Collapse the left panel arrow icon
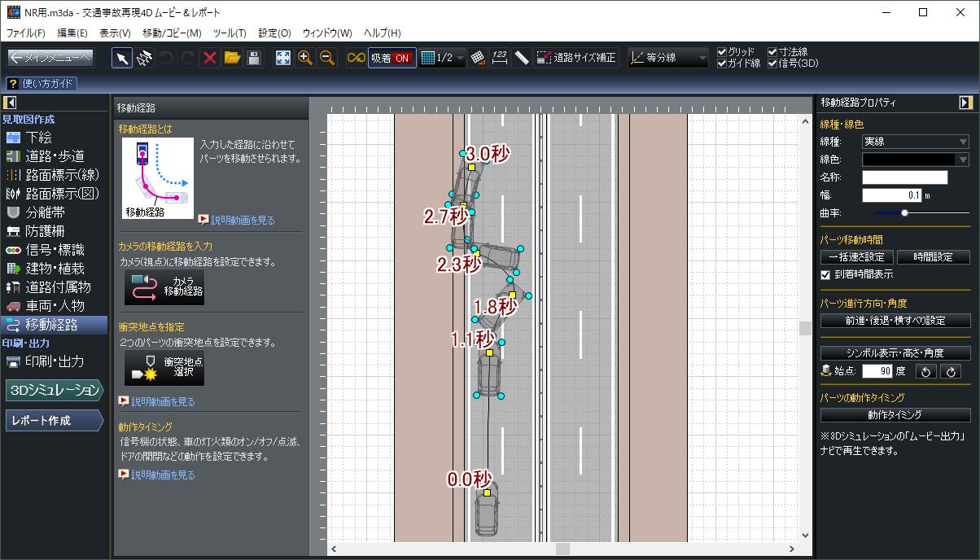 point(11,103)
